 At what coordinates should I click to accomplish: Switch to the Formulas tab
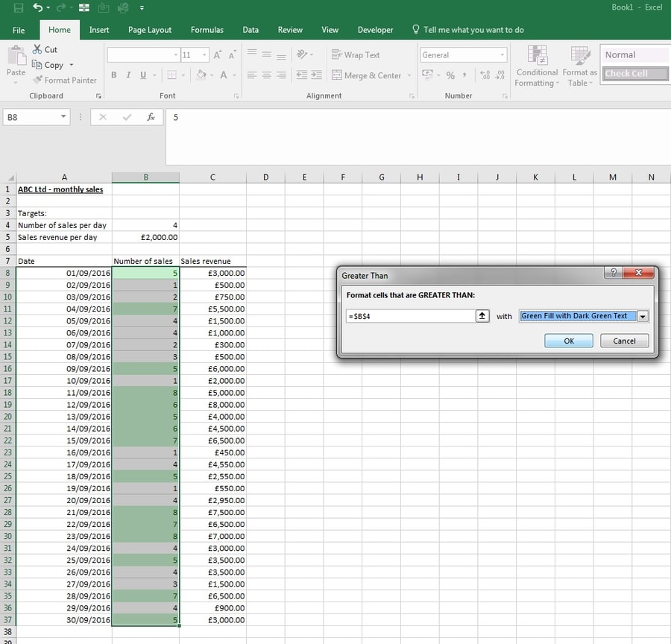207,30
